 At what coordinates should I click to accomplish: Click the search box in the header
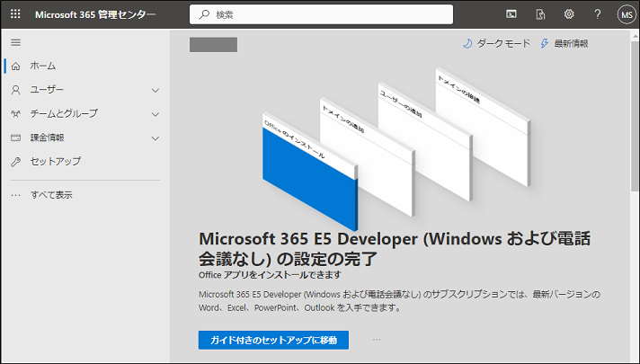click(321, 14)
